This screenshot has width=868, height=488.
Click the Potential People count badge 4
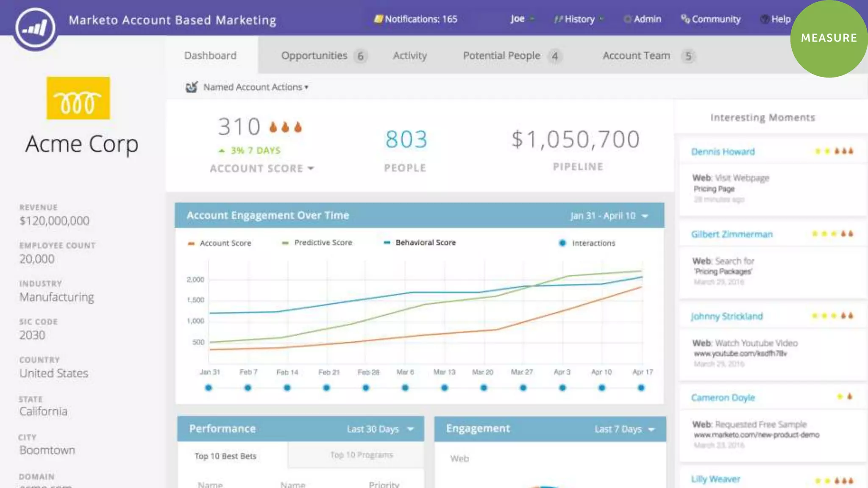pos(555,56)
